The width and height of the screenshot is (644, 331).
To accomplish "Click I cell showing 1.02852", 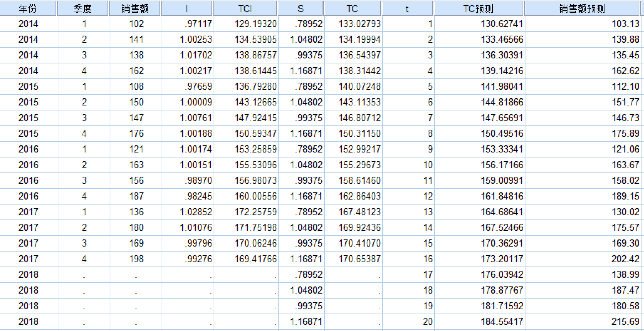I will point(188,212).
